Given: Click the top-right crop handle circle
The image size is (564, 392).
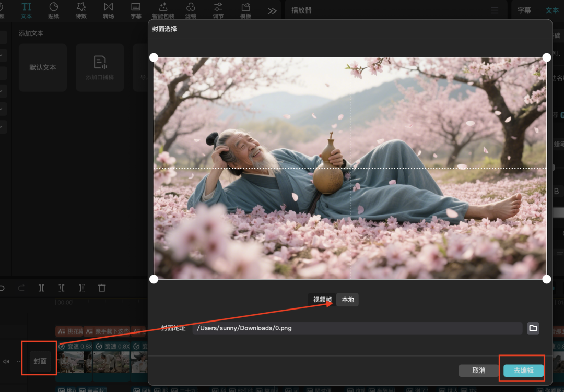Looking at the screenshot, I should tap(546, 57).
